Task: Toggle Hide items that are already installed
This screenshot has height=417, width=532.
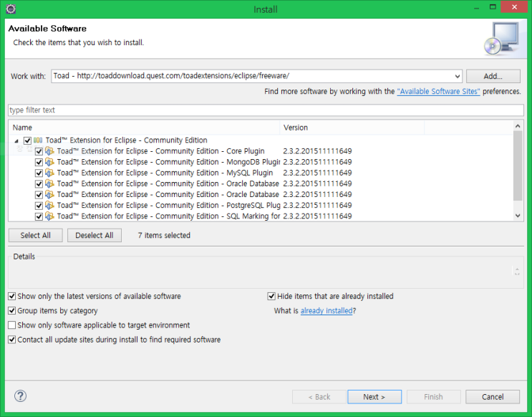Action: (x=271, y=297)
